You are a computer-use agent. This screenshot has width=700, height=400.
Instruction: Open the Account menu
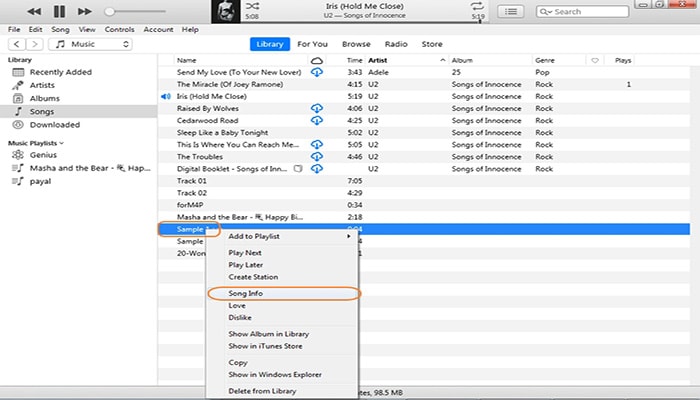click(x=158, y=29)
